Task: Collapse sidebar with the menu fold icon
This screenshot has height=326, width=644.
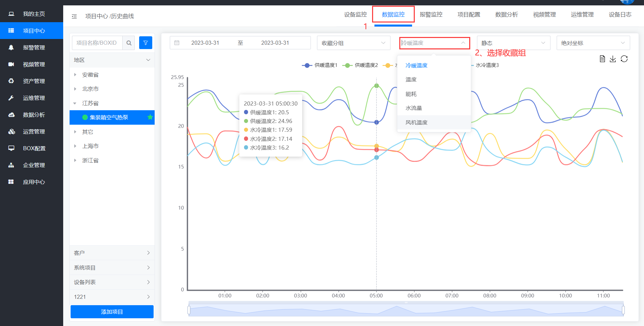Action: click(x=74, y=16)
